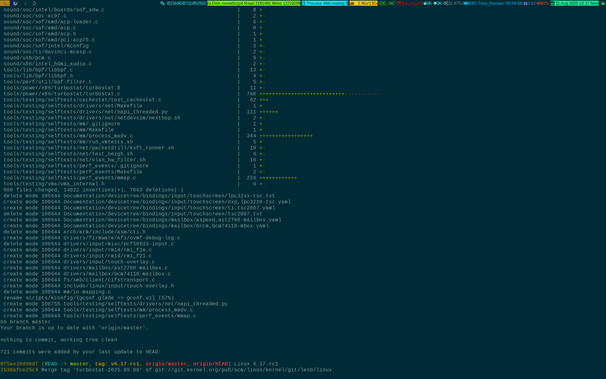Click the sound/x86/intel_hdmi_audio.c row
606x379 pixels.
coord(133,64)
